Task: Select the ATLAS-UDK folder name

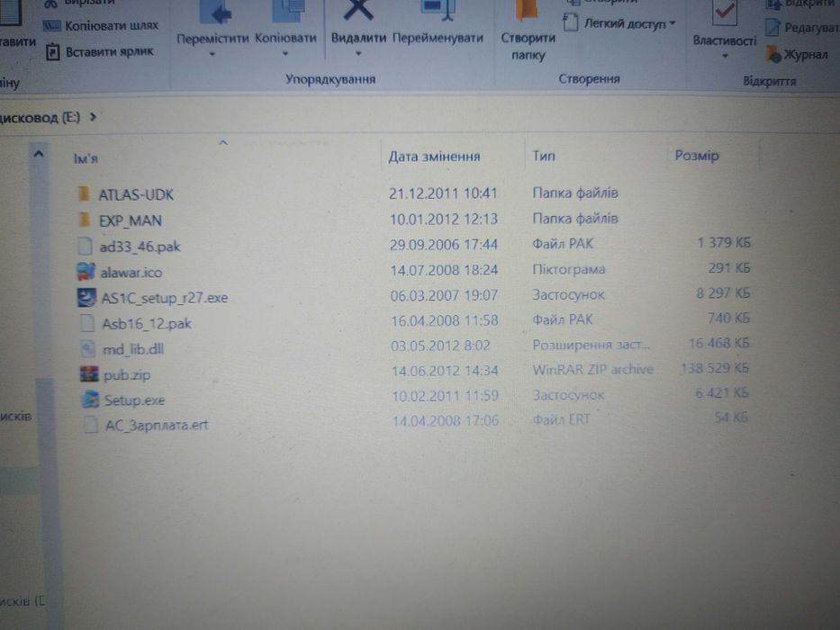Action: click(x=136, y=194)
